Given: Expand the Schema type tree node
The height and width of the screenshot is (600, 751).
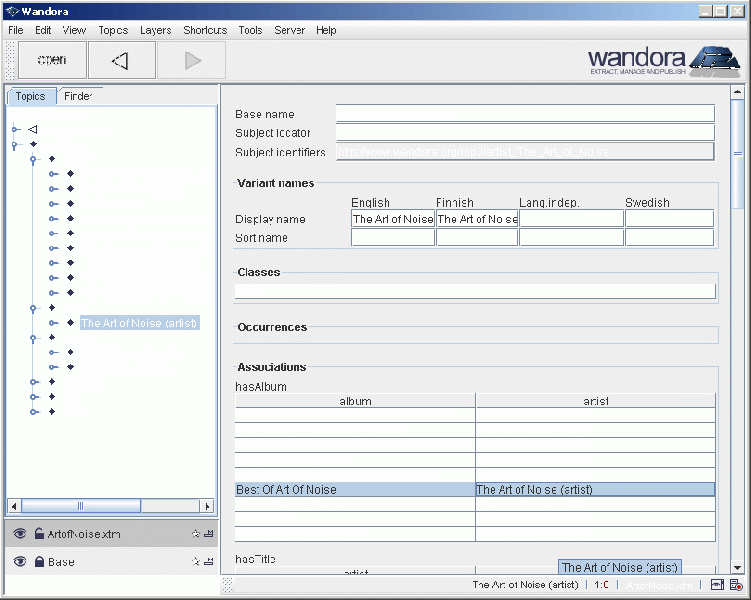Looking at the screenshot, I should point(16,130).
